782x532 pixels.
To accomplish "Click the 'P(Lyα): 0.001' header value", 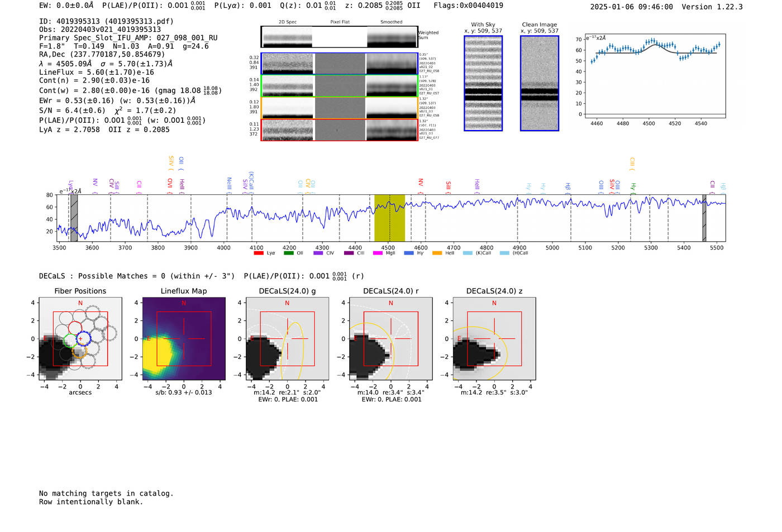I will point(243,5).
